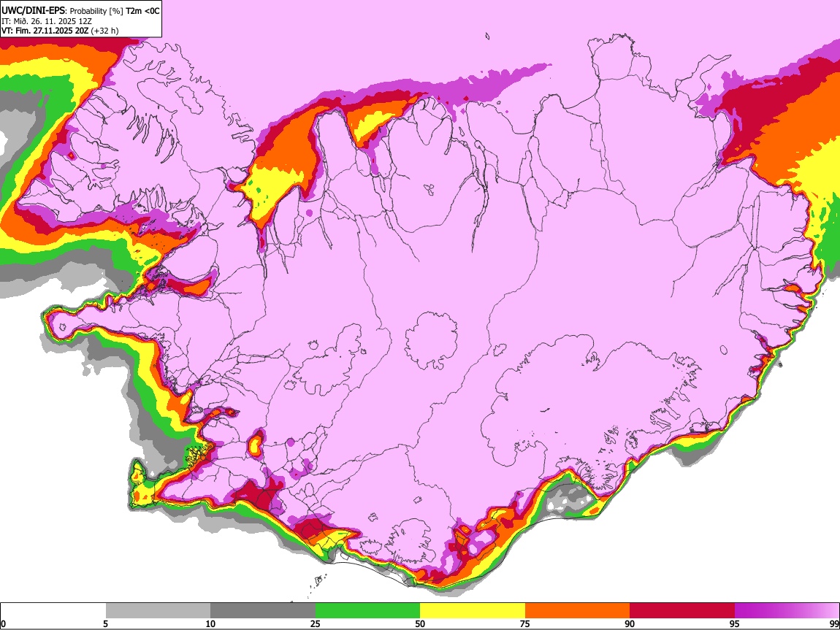Screen dimensions: 840x630
Task: Click the legend tick label '10'
Action: 210,624
